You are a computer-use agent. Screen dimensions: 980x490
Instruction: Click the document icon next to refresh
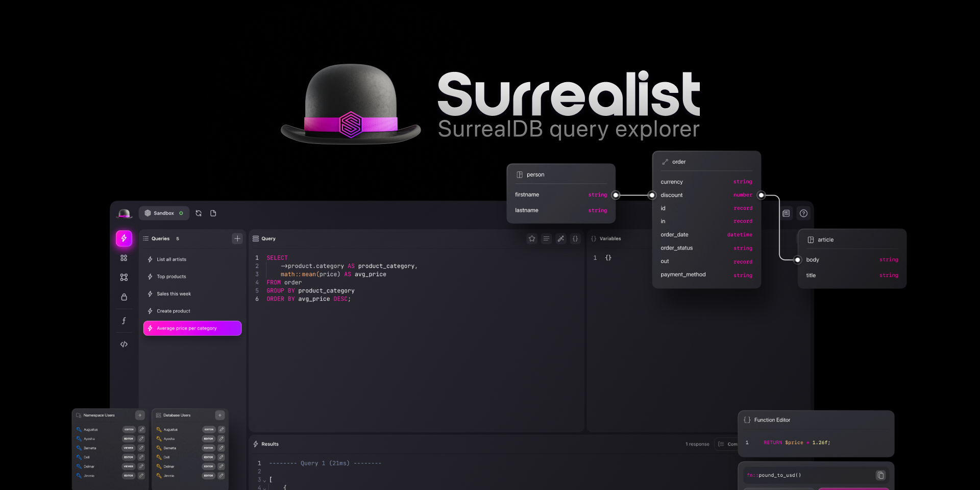tap(213, 213)
